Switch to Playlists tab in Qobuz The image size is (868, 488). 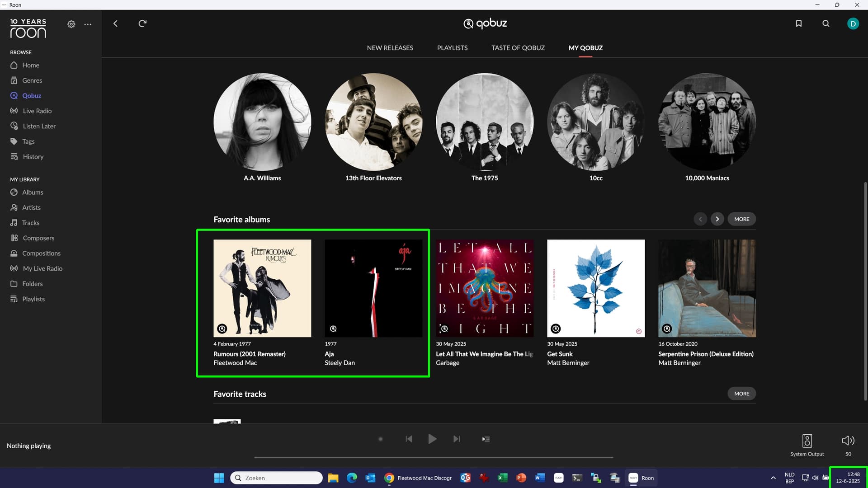tap(452, 48)
